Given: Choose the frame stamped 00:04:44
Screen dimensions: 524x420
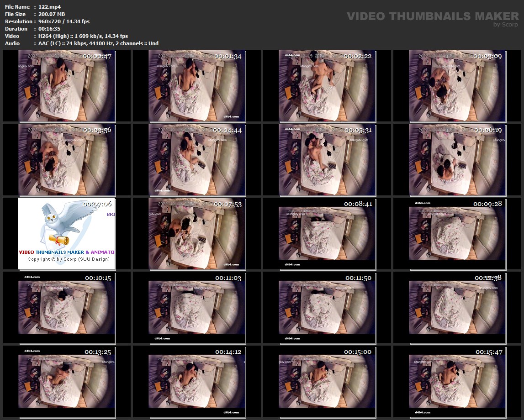Looking at the screenshot, I should 197,160.
